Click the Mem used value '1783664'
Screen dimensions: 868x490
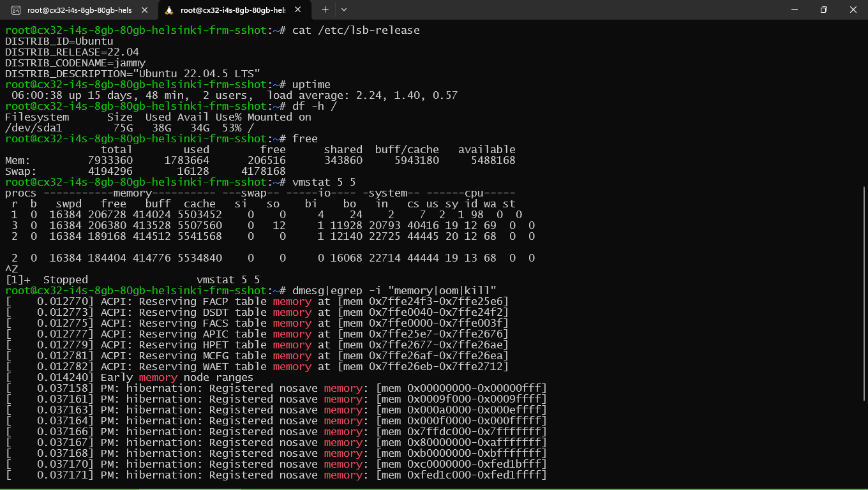click(x=187, y=160)
